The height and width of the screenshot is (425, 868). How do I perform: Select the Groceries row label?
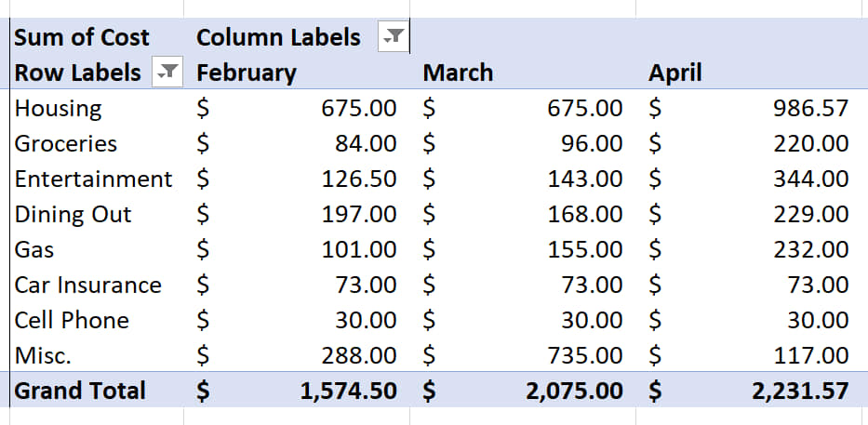(x=66, y=144)
